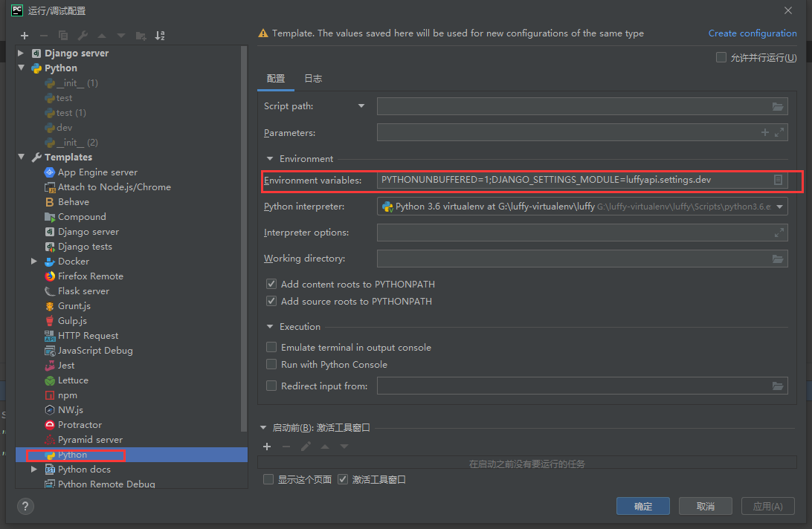Select the JavaScript Debug template

[x=95, y=351]
